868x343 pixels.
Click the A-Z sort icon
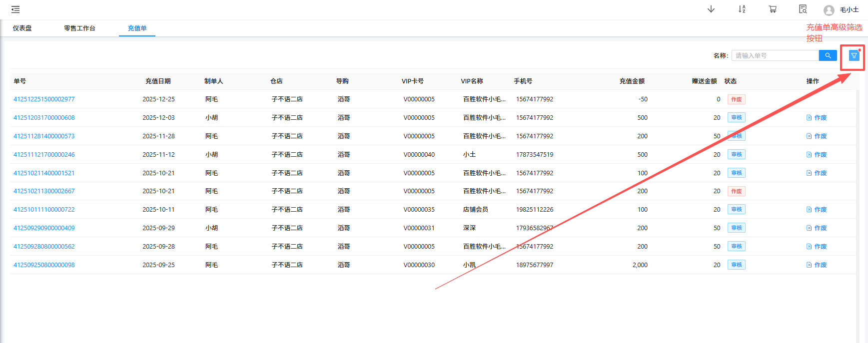pos(742,9)
